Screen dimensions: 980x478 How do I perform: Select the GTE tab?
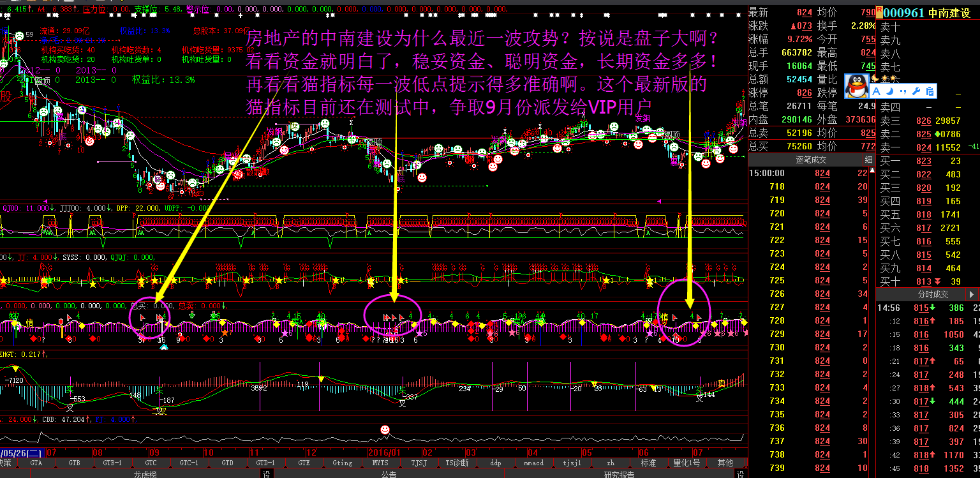304,463
